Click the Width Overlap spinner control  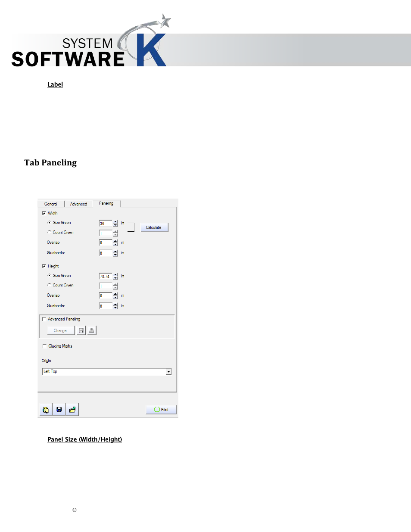[x=115, y=243]
